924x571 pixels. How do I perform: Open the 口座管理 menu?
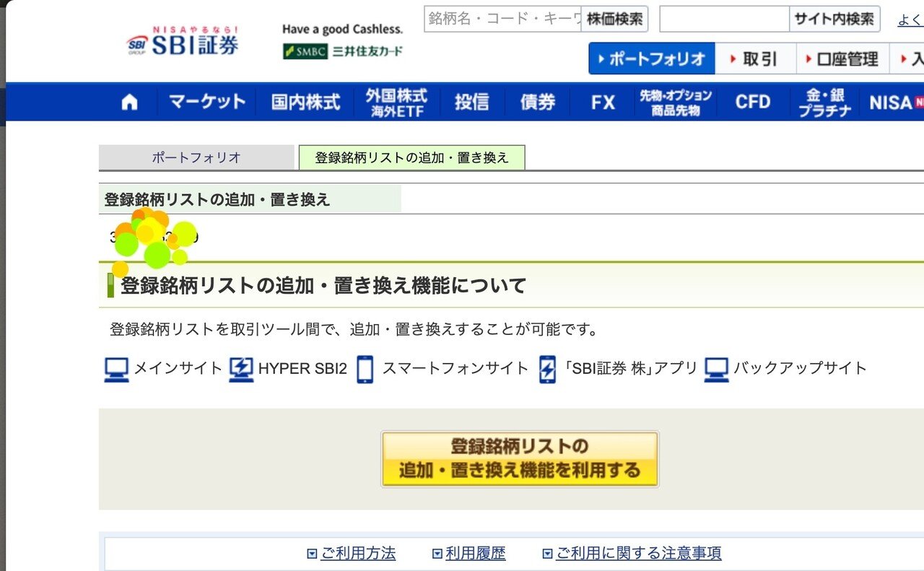(x=842, y=59)
